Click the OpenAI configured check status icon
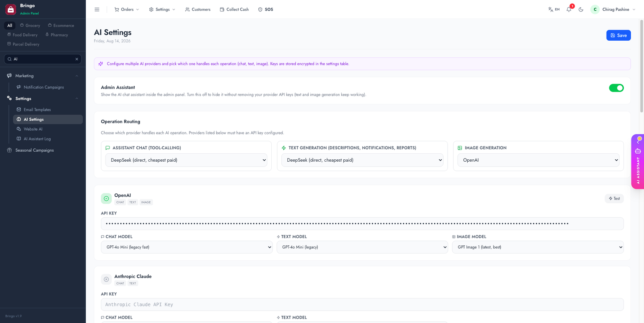 [106, 198]
